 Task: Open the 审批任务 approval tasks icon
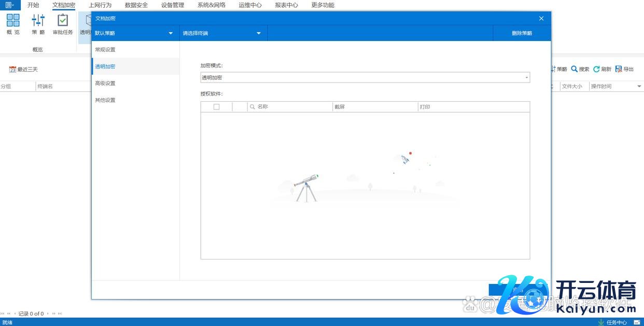[63, 21]
